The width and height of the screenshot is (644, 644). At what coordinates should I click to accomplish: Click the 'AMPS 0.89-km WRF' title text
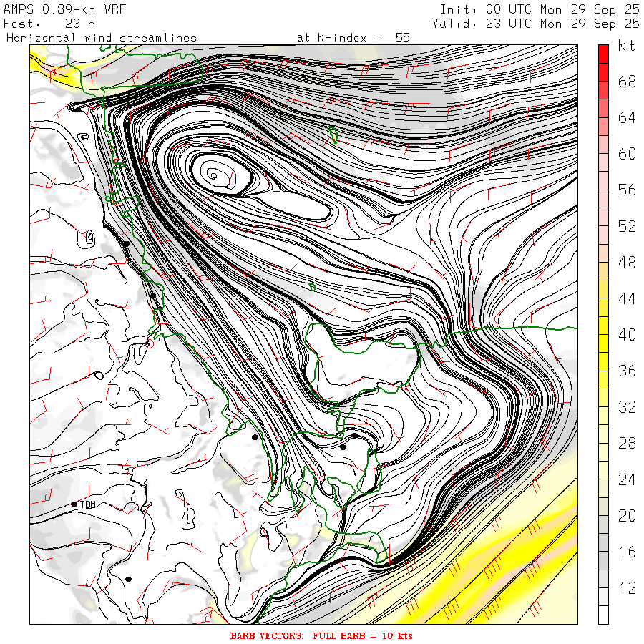point(65,9)
